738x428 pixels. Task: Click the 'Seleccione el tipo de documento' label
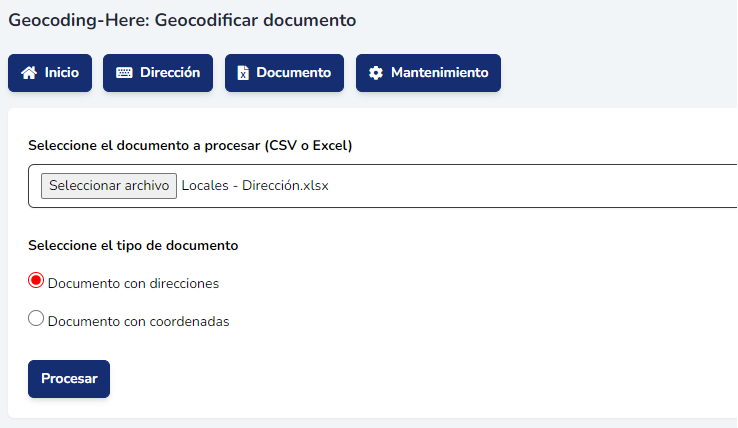pos(133,245)
